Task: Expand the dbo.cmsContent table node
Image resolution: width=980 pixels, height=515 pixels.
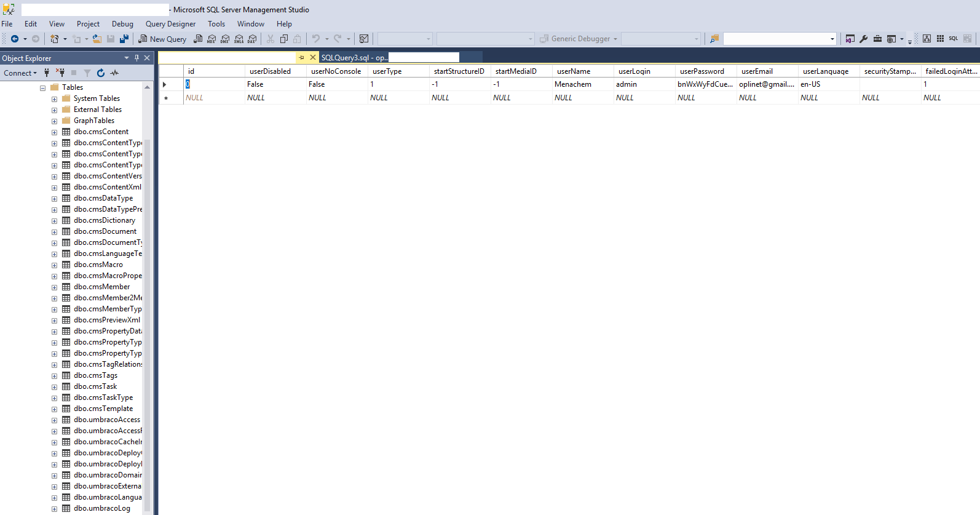Action: tap(54, 132)
